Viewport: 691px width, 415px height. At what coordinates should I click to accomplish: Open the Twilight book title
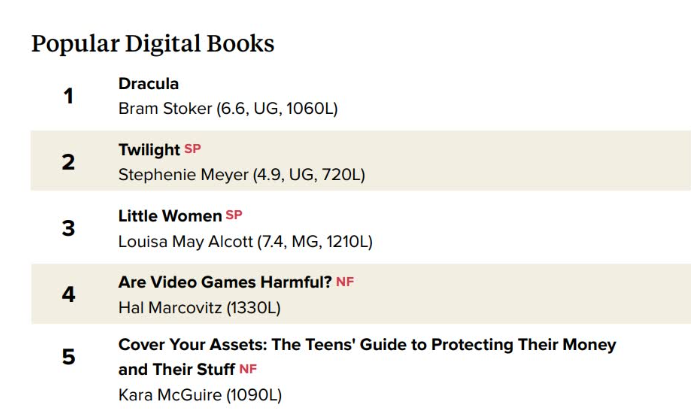(149, 150)
